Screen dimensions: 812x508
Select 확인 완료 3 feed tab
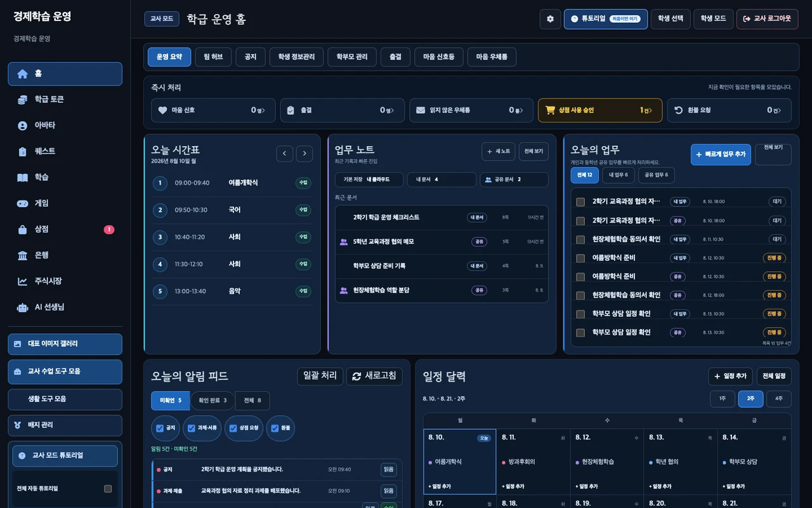point(213,401)
